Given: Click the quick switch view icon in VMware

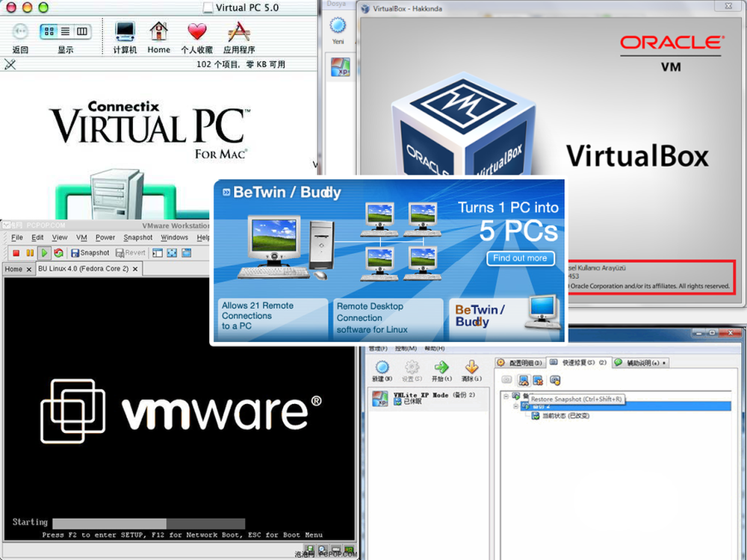Looking at the screenshot, I should point(186,253).
